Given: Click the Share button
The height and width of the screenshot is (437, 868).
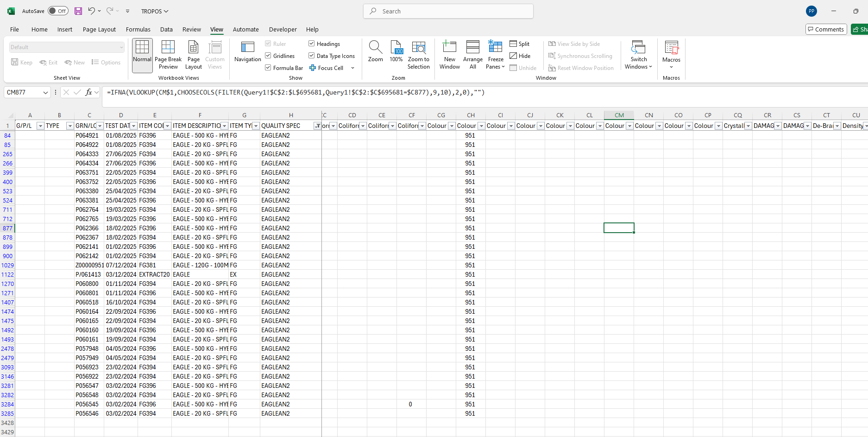Looking at the screenshot, I should point(860,29).
